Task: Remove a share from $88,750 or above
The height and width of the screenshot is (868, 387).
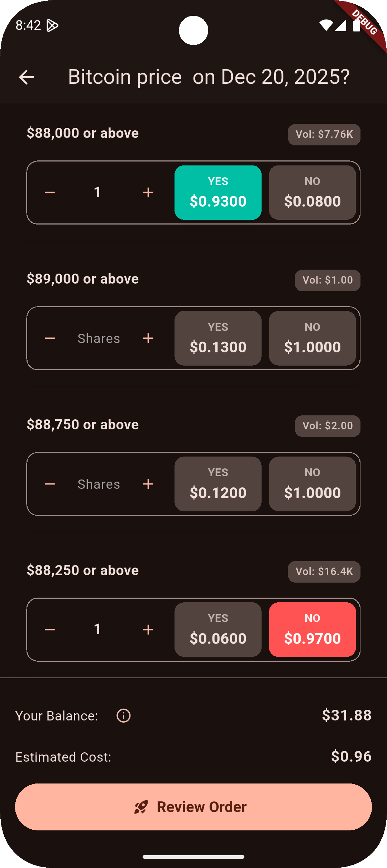Action: point(50,484)
